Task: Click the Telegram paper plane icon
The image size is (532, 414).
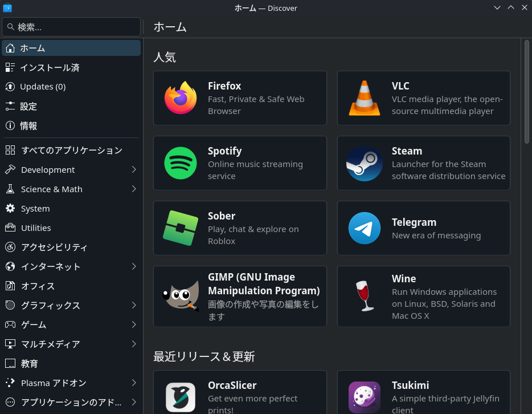Action: pyautogui.click(x=365, y=228)
